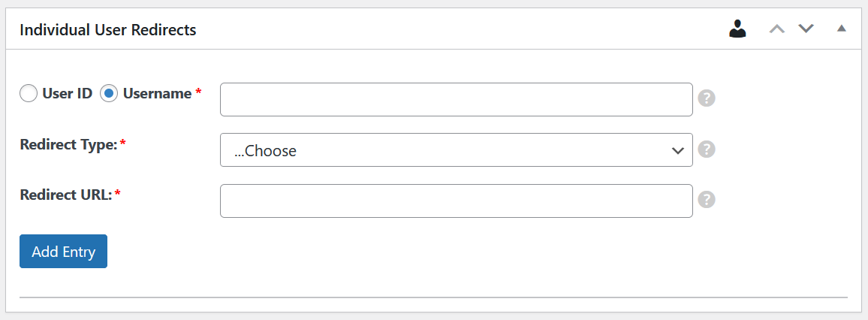
Task: Open the Redirect Type "...Choose" dropdown
Action: (x=455, y=150)
